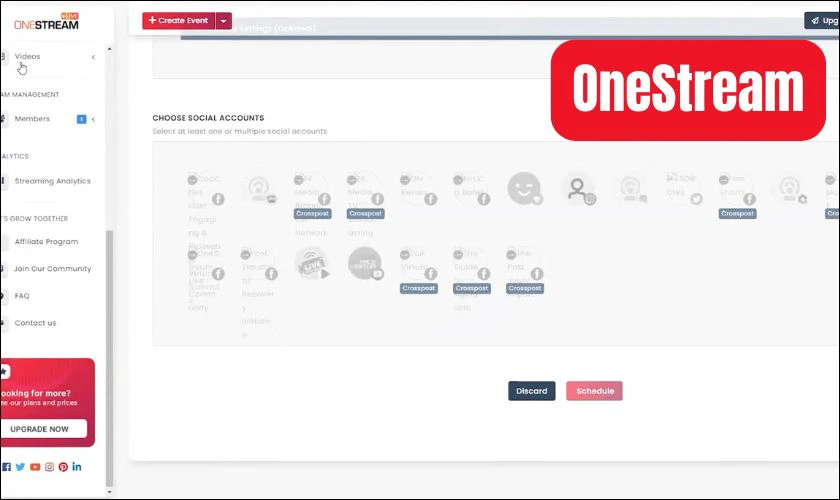
Task: Open OneStream's Twitter page icon
Action: click(x=20, y=467)
